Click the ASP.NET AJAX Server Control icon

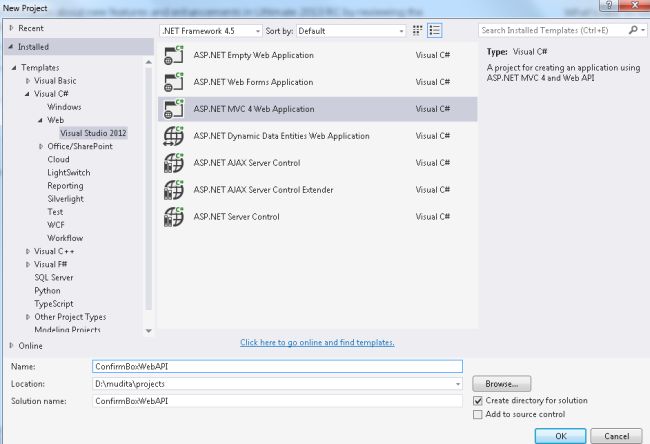tap(174, 163)
